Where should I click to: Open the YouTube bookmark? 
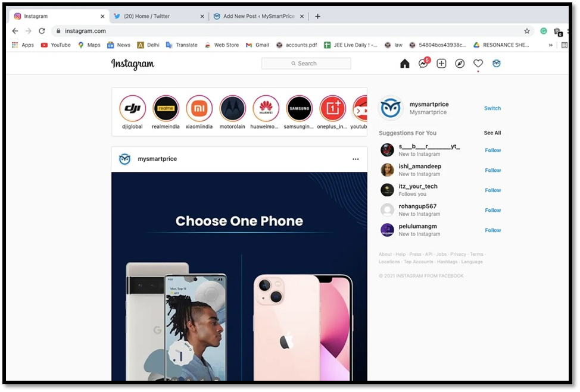[55, 45]
